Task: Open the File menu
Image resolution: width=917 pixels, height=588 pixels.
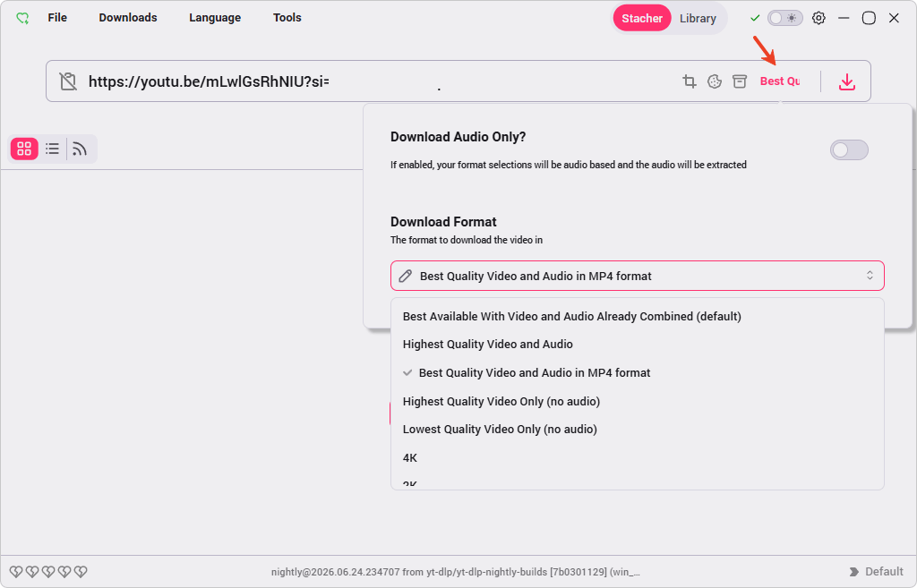Action: [x=57, y=18]
